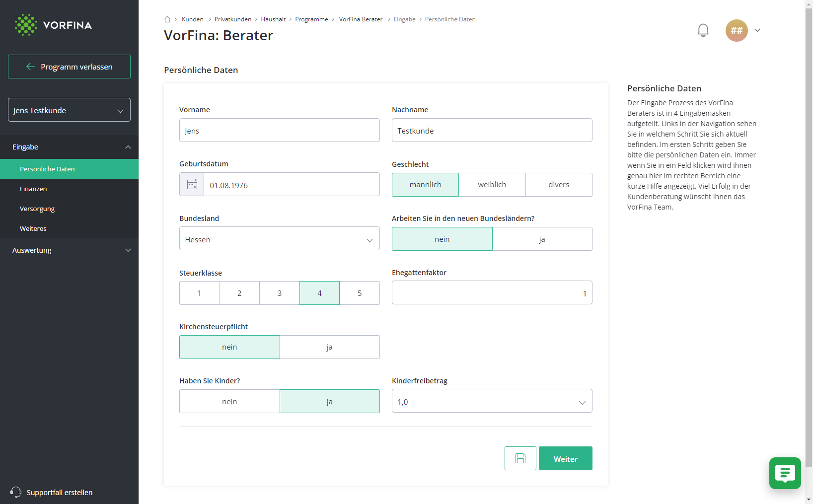Go to Weiteres step
This screenshot has height=504, width=813.
[x=69, y=228]
